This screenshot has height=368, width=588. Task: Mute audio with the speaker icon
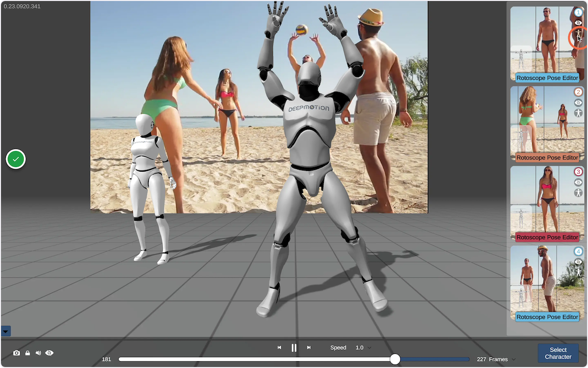(38, 353)
